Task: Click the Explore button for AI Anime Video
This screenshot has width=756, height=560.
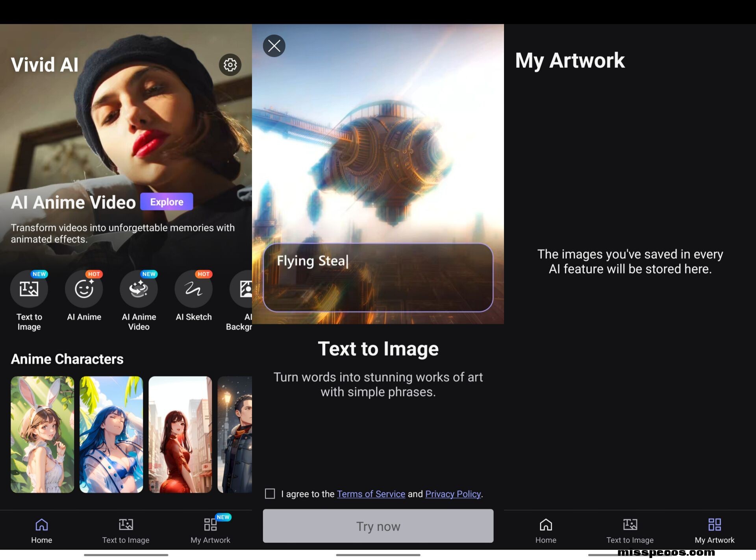Action: tap(167, 202)
